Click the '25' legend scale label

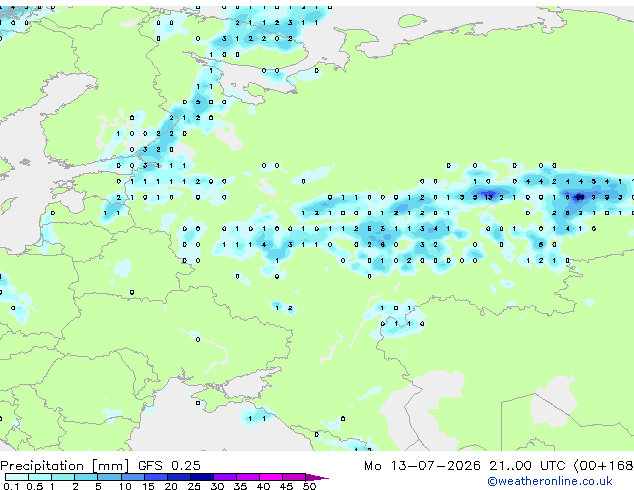[x=194, y=486]
